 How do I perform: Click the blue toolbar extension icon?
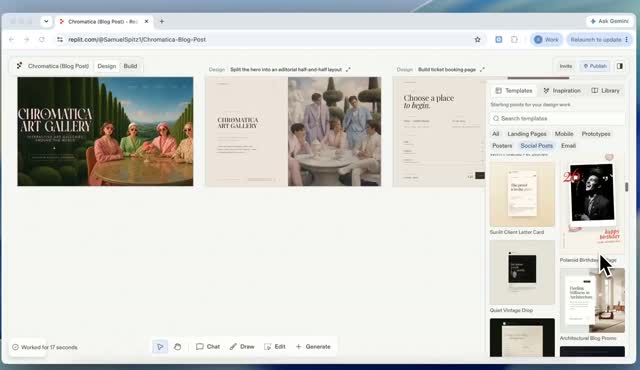click(499, 40)
